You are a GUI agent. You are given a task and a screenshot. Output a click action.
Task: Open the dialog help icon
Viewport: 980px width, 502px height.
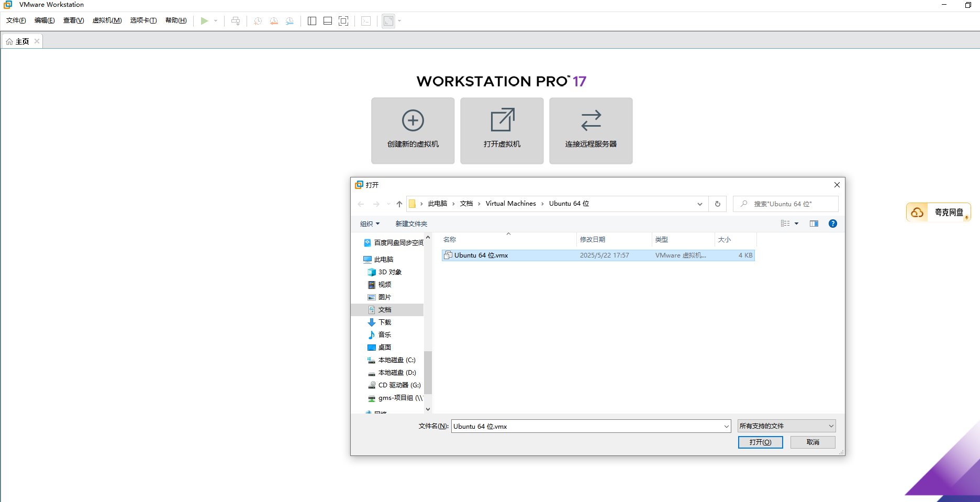(833, 224)
